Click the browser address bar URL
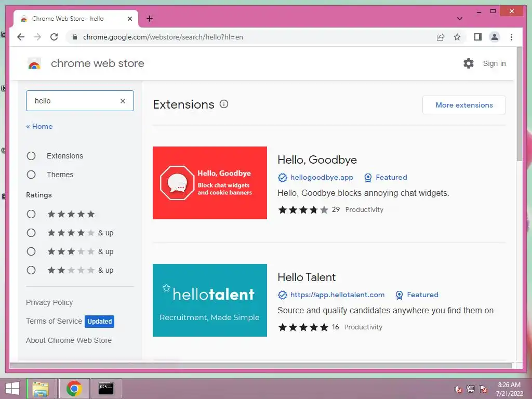This screenshot has height=399, width=532. pos(163,37)
